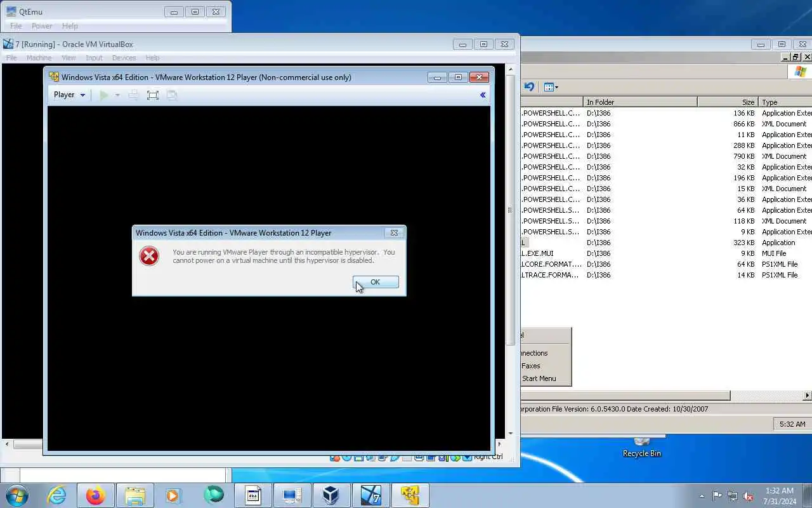Show hidden tray icons arrow
Screen dimensions: 812x508
[x=702, y=496]
